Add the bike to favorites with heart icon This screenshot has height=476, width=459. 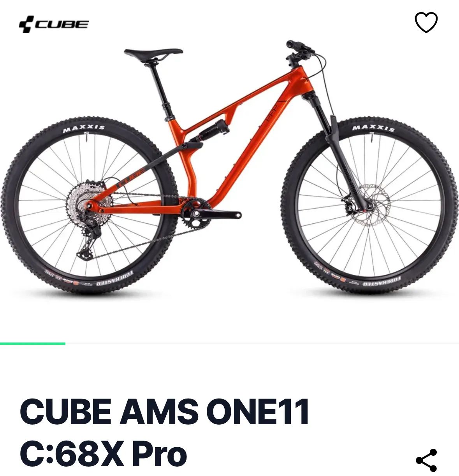[426, 22]
